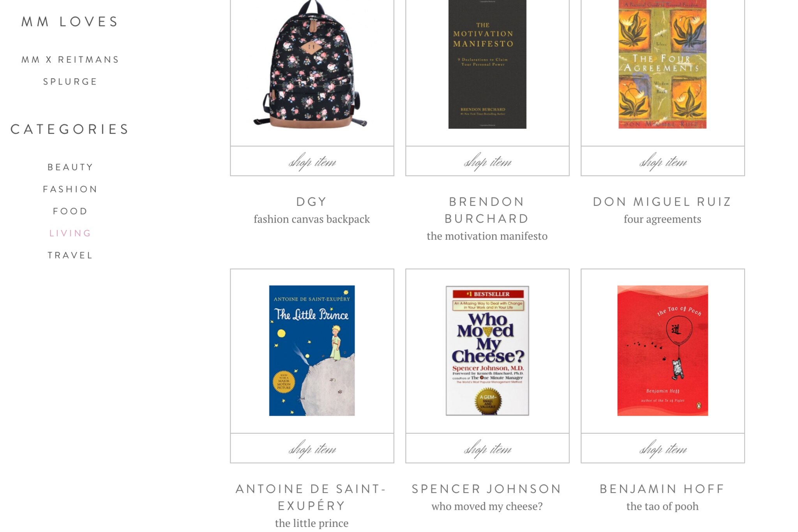
Task: Shop item under The Tao of Pooh
Action: point(663,448)
